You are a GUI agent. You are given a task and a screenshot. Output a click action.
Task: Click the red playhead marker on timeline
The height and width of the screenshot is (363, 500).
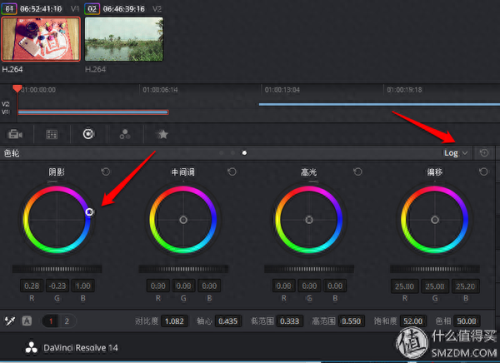[17, 89]
